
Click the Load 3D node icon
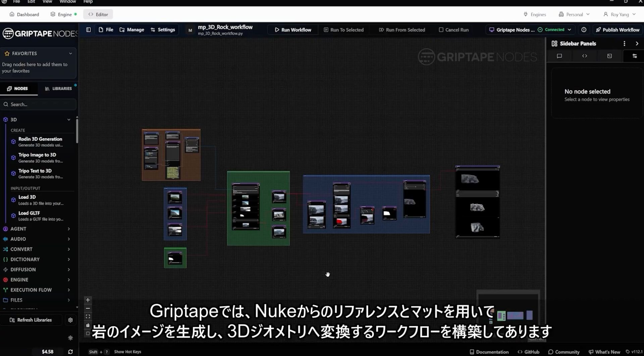coord(13,200)
